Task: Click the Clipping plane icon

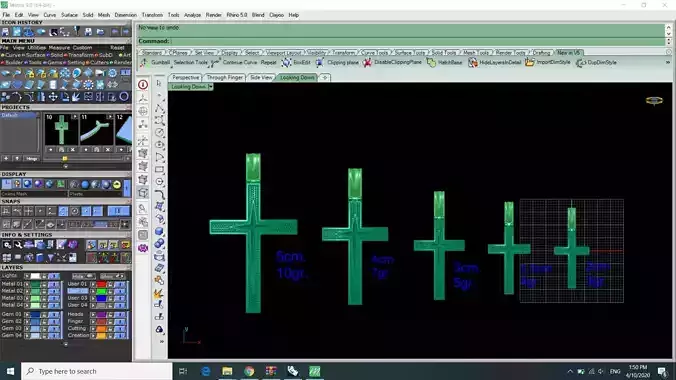Action: [320, 63]
